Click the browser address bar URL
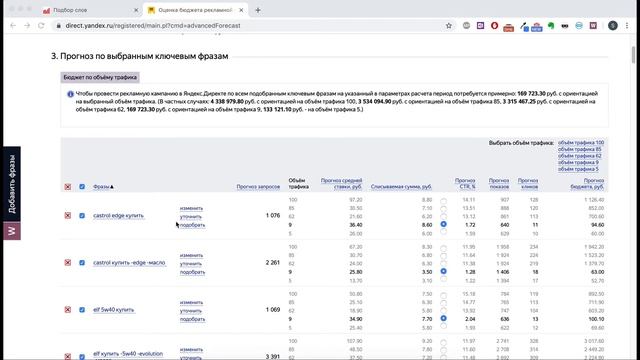The height and width of the screenshot is (360, 640). (153, 25)
